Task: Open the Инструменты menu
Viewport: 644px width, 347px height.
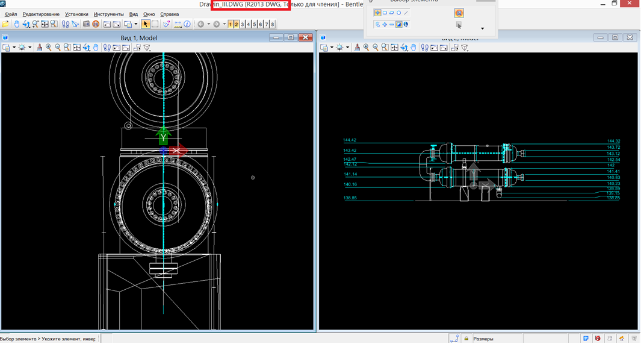Action: [108, 14]
